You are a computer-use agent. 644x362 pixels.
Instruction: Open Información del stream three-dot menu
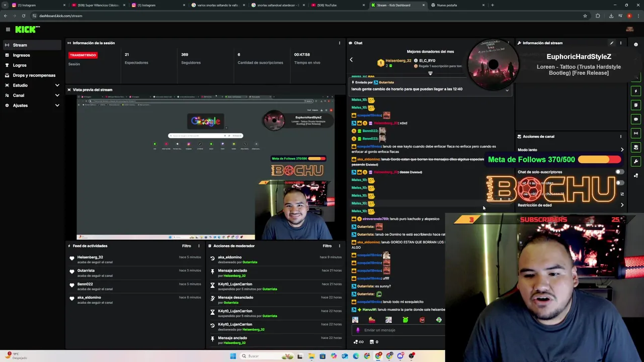620,43
